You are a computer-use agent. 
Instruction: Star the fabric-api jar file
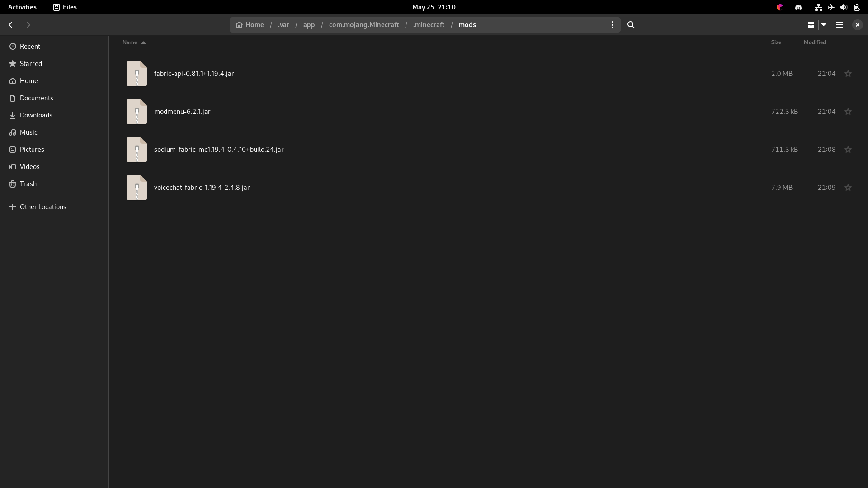click(x=848, y=74)
